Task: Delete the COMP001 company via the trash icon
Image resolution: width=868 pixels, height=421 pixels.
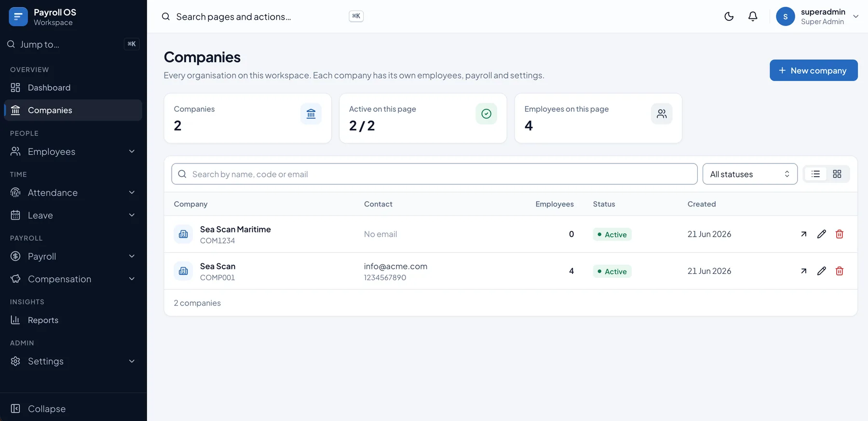Action: point(840,271)
